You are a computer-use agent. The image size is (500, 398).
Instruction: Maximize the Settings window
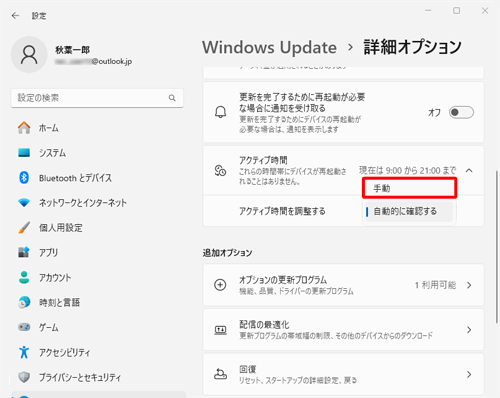(x=457, y=11)
